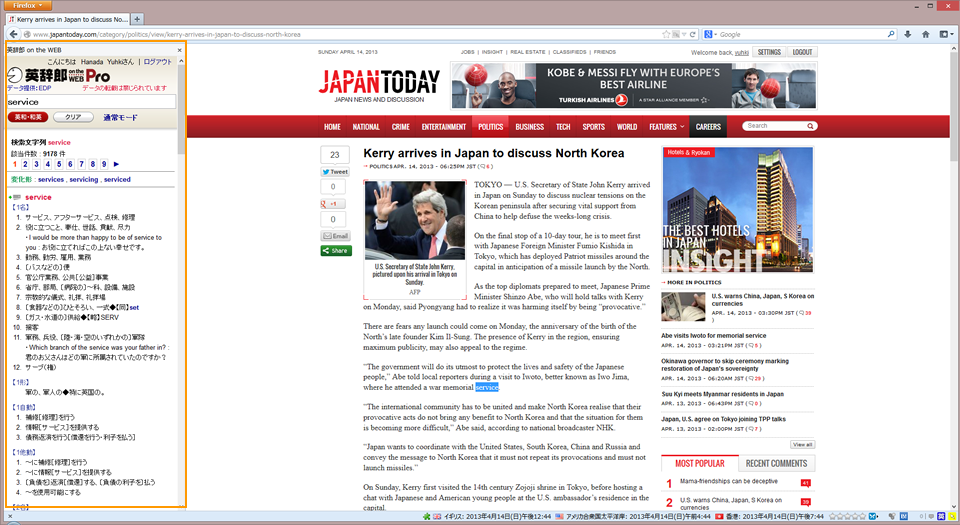Click the LOGOUT button on Japan Today
960x525 pixels.
click(802, 52)
